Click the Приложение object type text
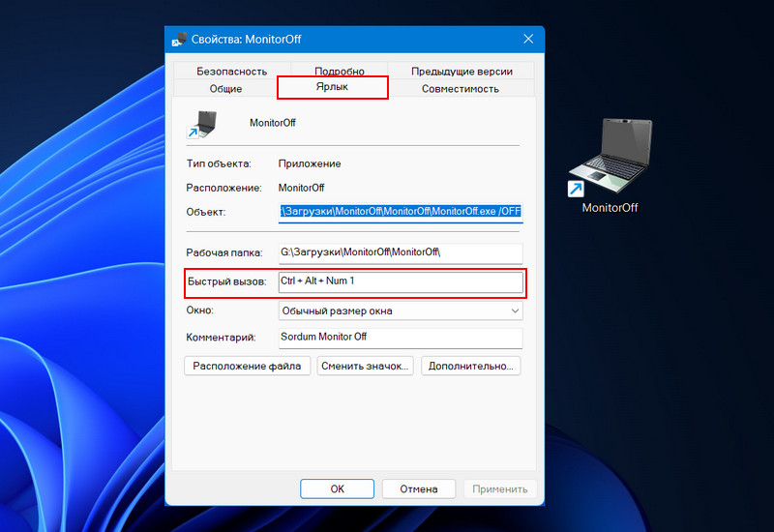This screenshot has height=532, width=774. pyautogui.click(x=310, y=163)
